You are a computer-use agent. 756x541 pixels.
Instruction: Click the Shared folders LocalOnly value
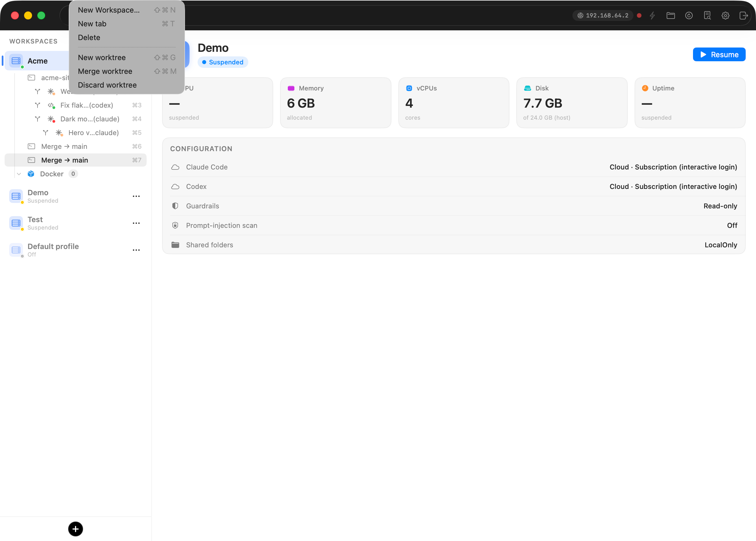pos(721,245)
